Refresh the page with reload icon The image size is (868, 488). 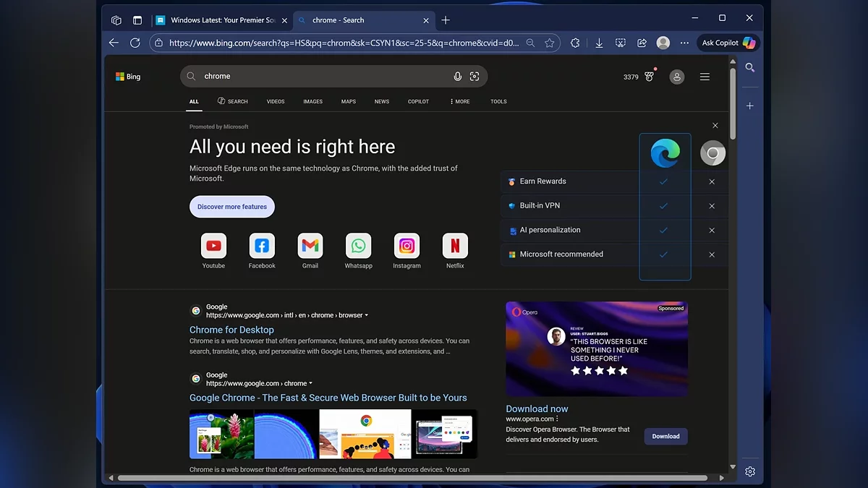click(x=135, y=43)
